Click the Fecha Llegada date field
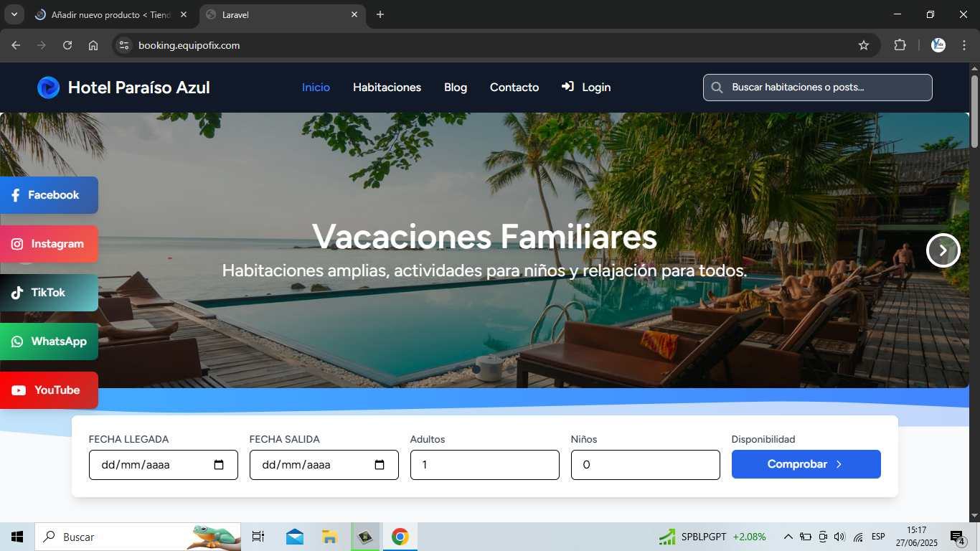Viewport: 980px width, 551px height. (x=164, y=465)
